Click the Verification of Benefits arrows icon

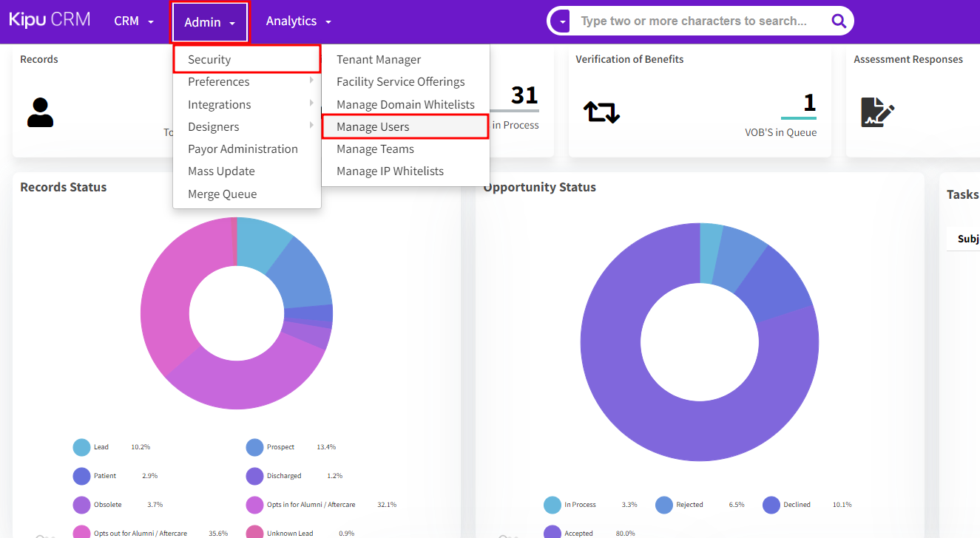601,112
